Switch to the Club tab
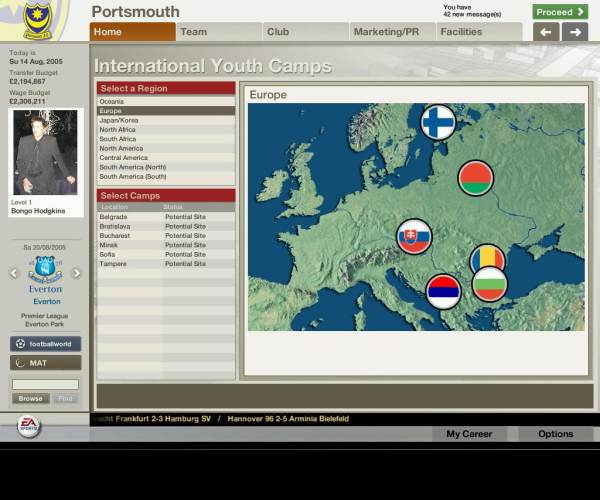The image size is (600, 500). coord(306,32)
